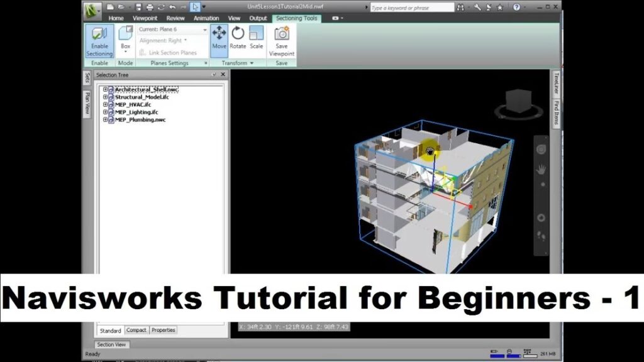Select the Rotate transform tool
Viewport: 644px width, 362px height.
(238, 38)
